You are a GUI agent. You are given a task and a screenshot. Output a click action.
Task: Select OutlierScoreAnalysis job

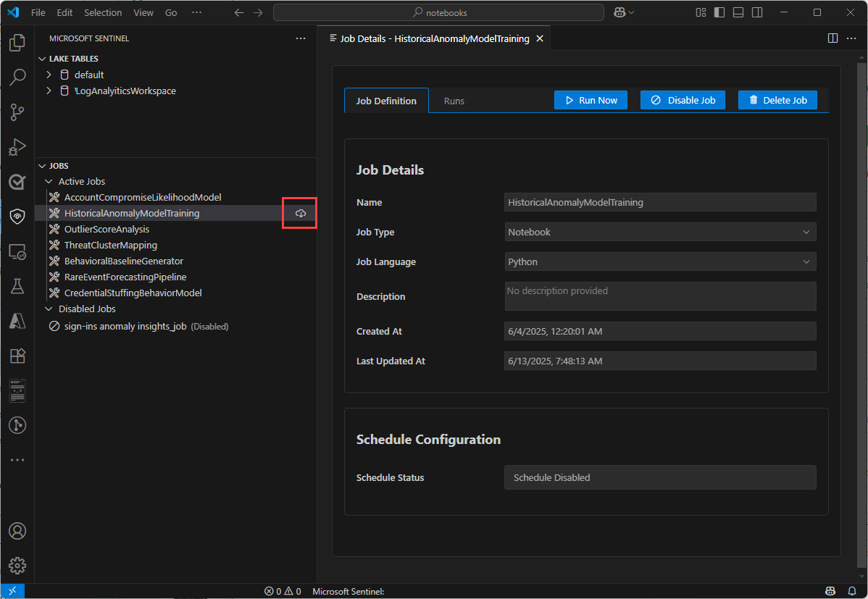pyautogui.click(x=107, y=229)
